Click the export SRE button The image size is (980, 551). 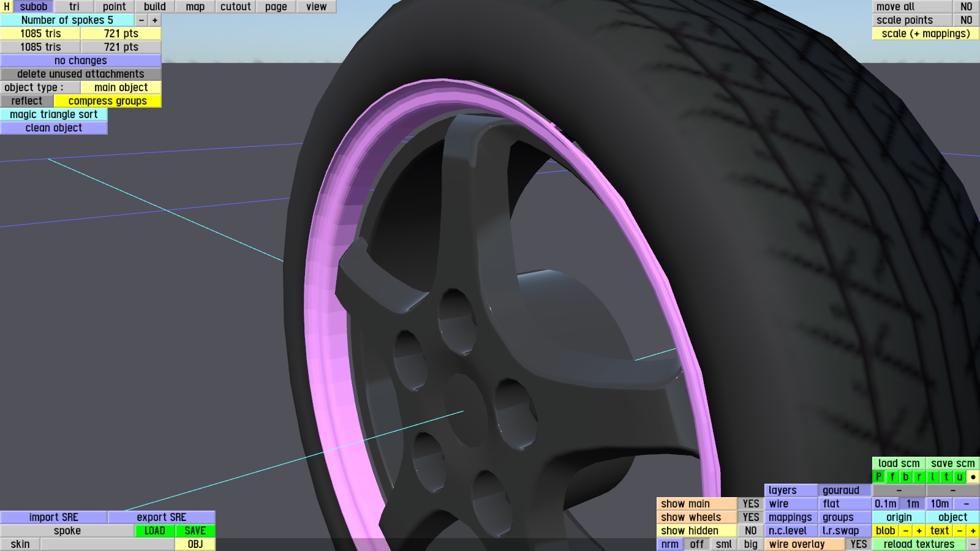pyautogui.click(x=162, y=517)
